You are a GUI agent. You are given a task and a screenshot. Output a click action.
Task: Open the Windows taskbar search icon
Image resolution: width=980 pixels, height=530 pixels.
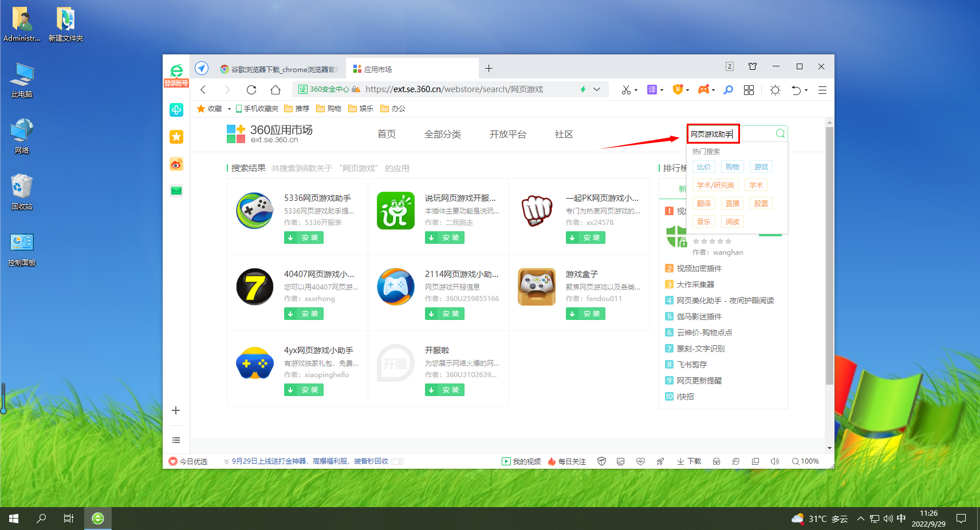click(41, 519)
